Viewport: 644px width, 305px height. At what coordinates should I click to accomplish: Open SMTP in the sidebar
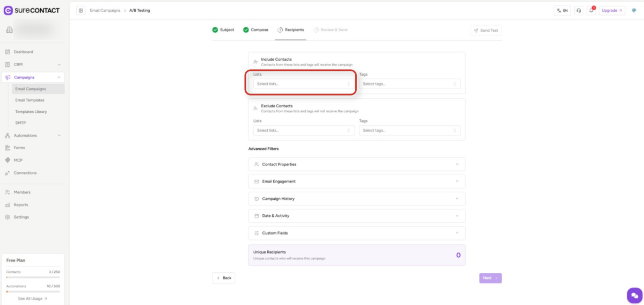click(20, 123)
